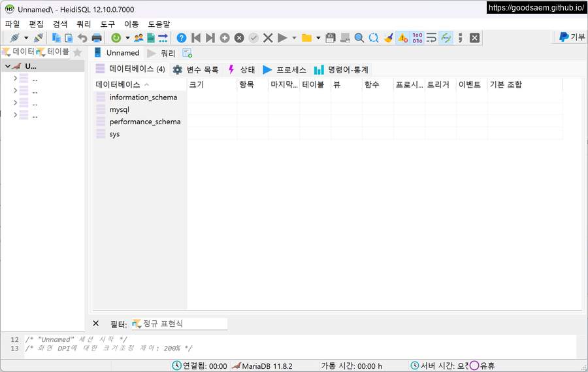The image size is (588, 372).
Task: Click the undo arrow icon
Action: 82,38
